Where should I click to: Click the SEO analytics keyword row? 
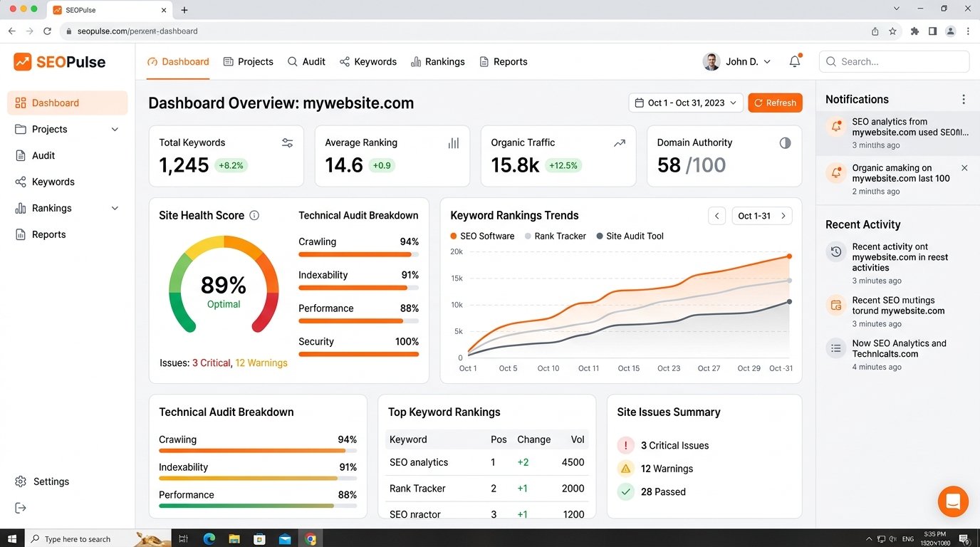click(x=486, y=462)
